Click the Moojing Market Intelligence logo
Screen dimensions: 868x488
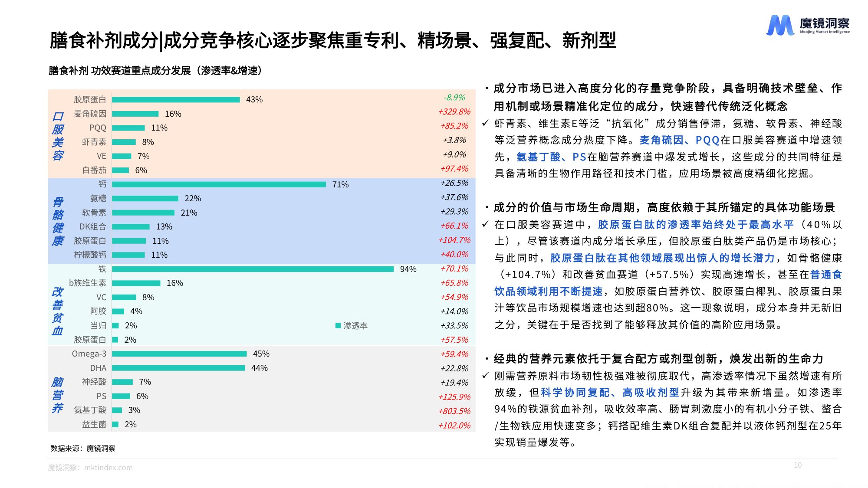(808, 25)
